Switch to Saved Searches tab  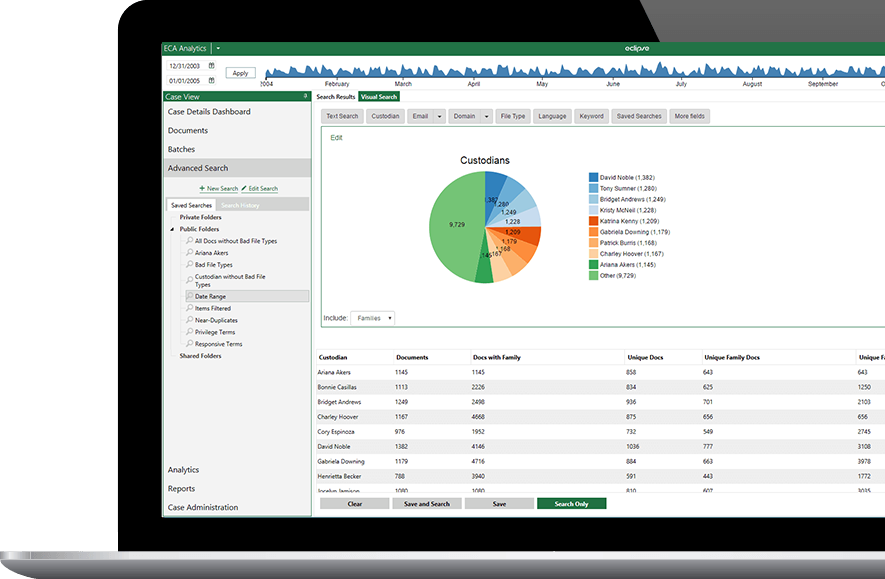(x=191, y=205)
